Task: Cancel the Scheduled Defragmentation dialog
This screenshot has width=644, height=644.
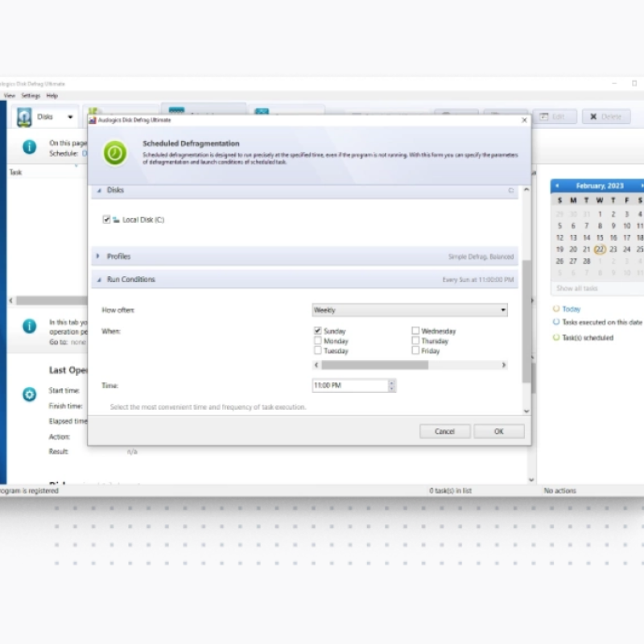Action: [x=445, y=431]
